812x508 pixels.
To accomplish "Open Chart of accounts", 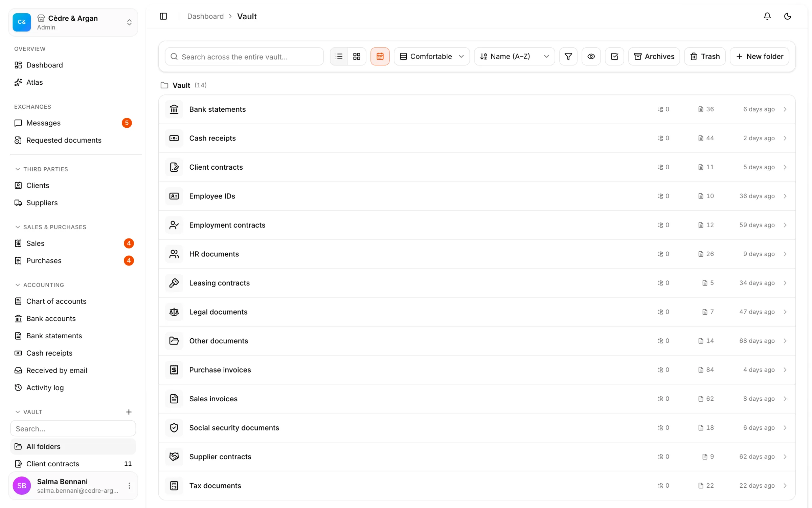I will click(x=73, y=301).
